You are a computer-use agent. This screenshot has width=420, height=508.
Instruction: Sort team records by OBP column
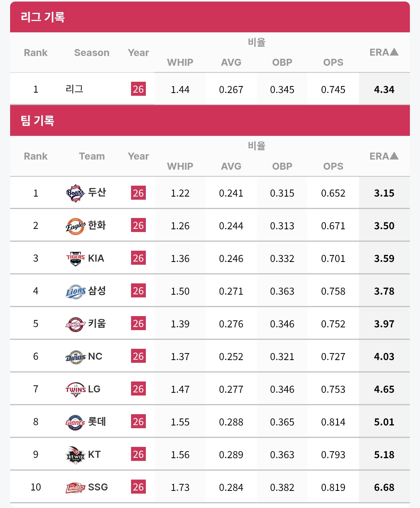[x=282, y=166]
